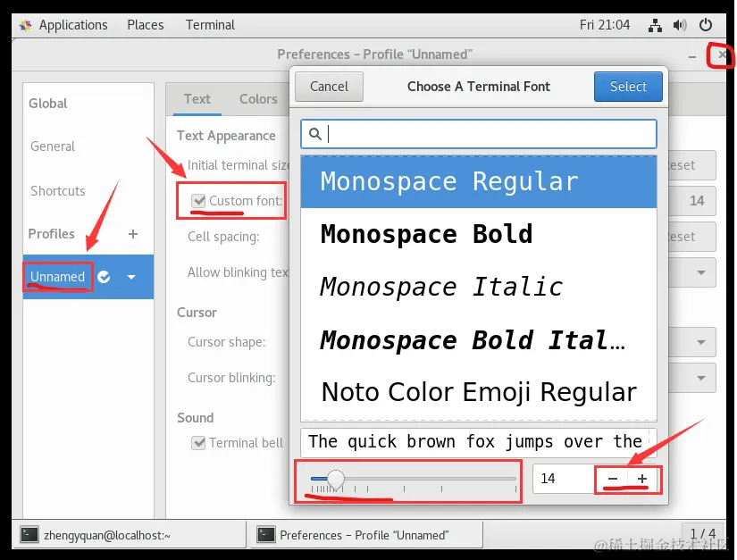Add a new profile with plus icon
Screen dimensions: 737x560
pyautogui.click(x=133, y=234)
